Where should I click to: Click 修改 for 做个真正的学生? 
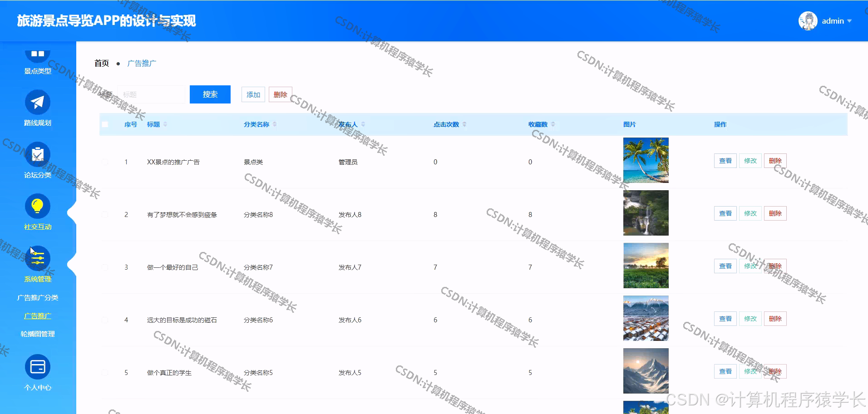[750, 371]
